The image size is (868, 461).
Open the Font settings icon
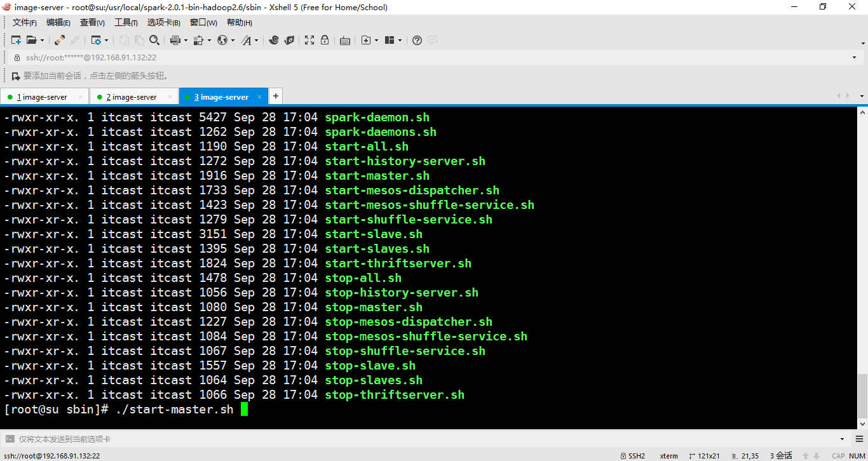point(246,40)
